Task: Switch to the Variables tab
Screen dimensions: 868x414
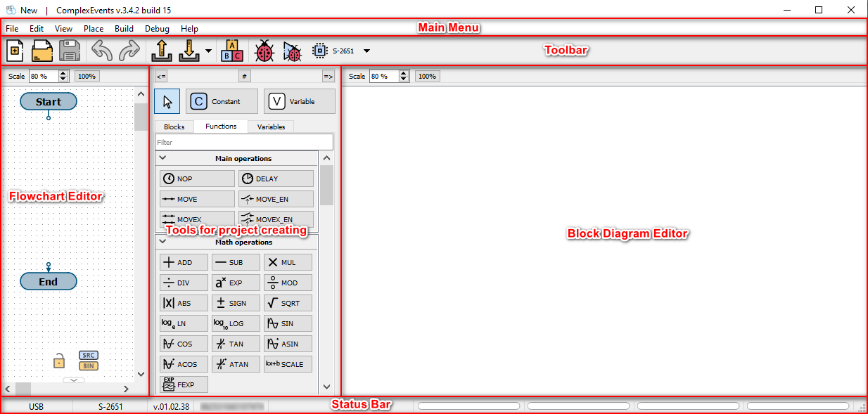Action: point(271,127)
